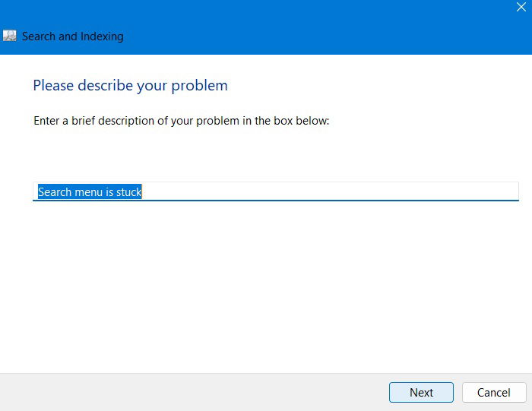532x411 pixels.
Task: Place cursor after the word 'stuck'
Action: click(x=143, y=192)
